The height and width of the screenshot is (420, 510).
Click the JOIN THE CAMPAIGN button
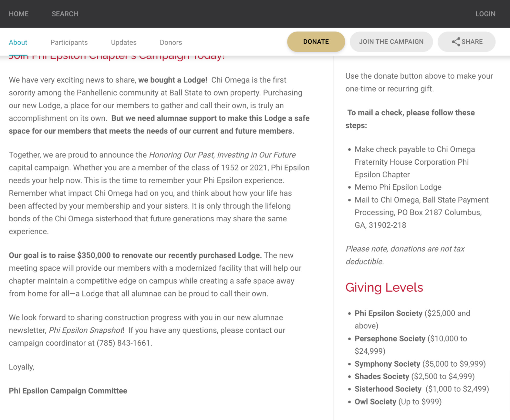coord(391,42)
